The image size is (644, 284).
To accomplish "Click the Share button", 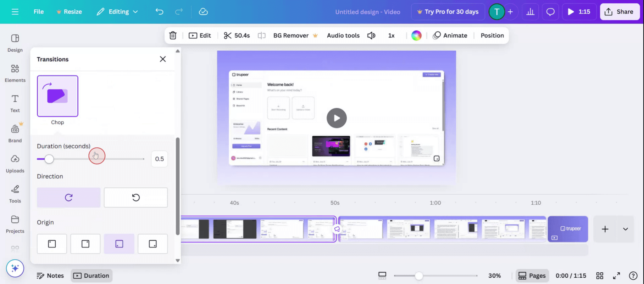I will tap(619, 12).
